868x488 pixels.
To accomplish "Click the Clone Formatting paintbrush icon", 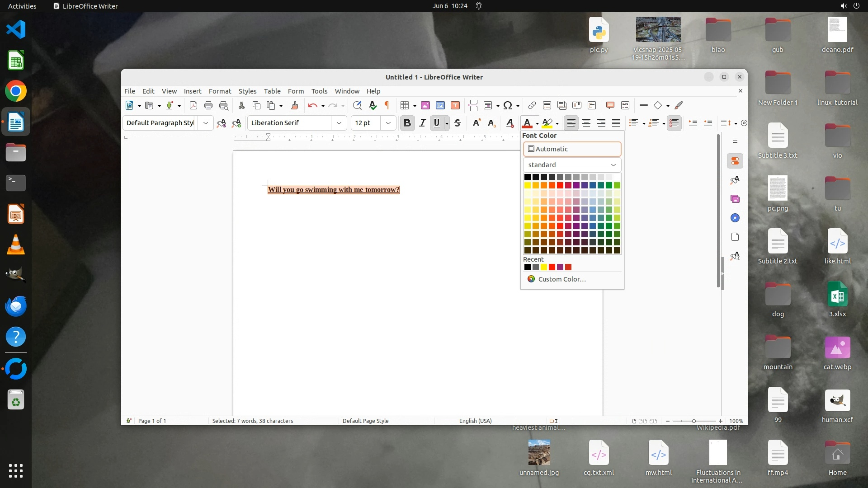I will 295,105.
